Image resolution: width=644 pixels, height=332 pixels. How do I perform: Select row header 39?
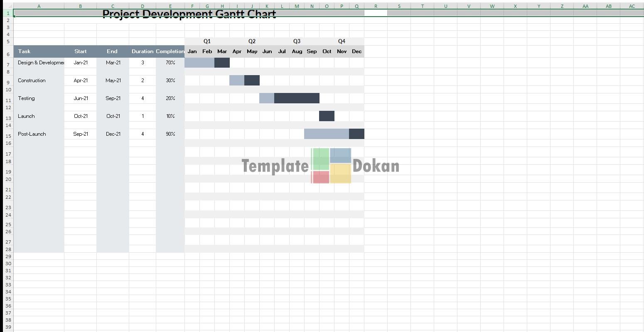coord(8,327)
